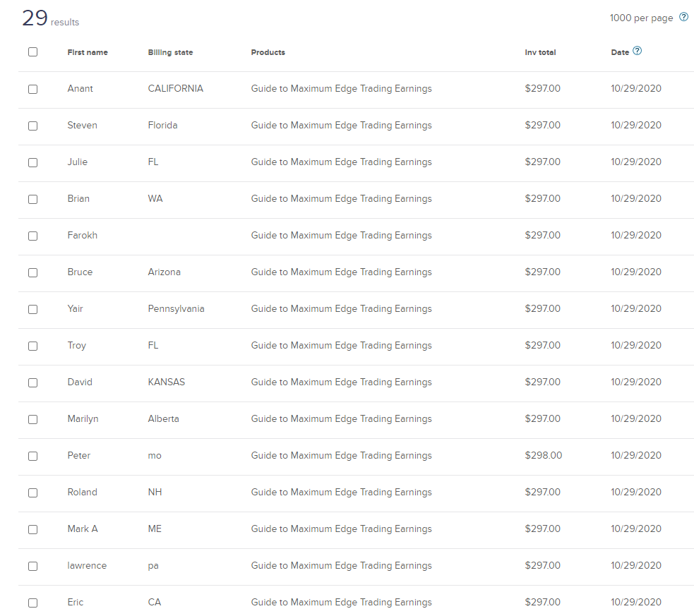
Task: Click the help icon beside 1000 per page
Action: click(683, 18)
